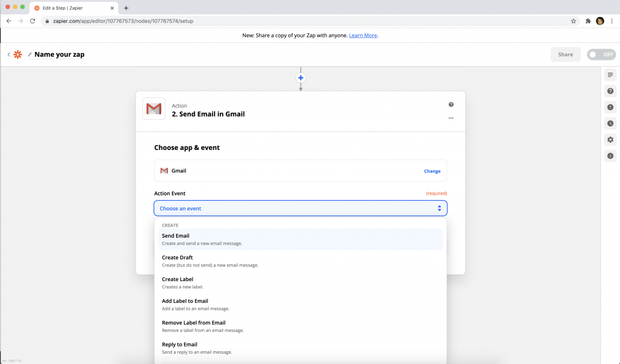Click the Share button
620x364 pixels.
566,54
